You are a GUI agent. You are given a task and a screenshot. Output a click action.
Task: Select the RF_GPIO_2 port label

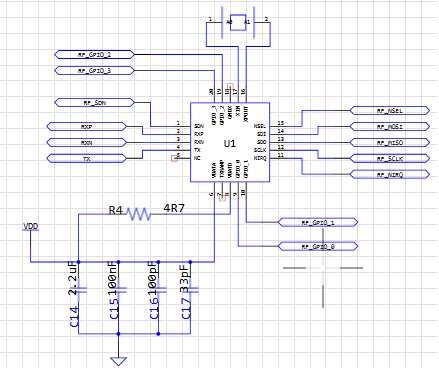(94, 55)
